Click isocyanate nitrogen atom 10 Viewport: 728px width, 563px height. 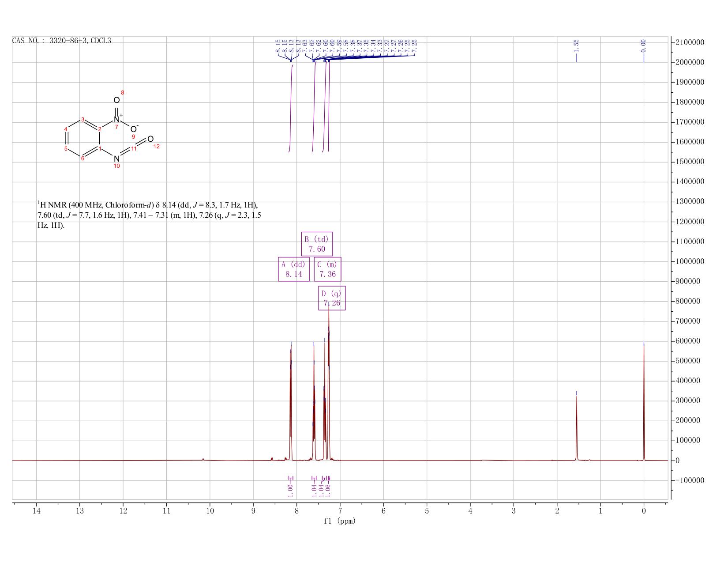[116, 159]
